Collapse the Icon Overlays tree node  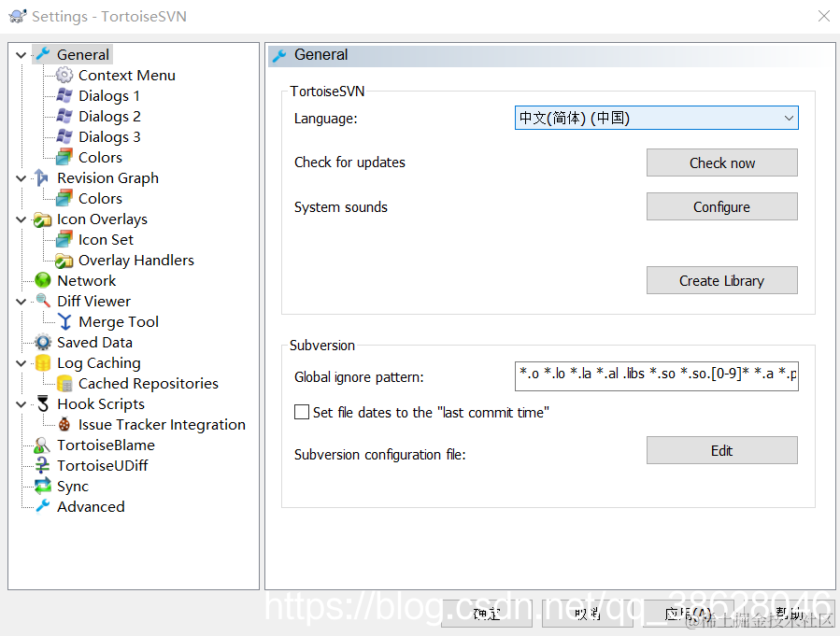coord(21,219)
